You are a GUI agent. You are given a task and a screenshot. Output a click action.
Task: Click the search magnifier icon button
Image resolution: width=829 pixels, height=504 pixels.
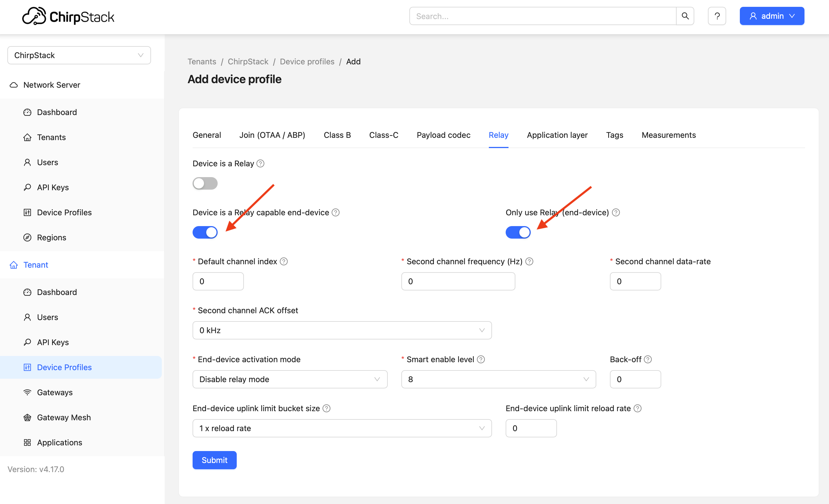[685, 16]
